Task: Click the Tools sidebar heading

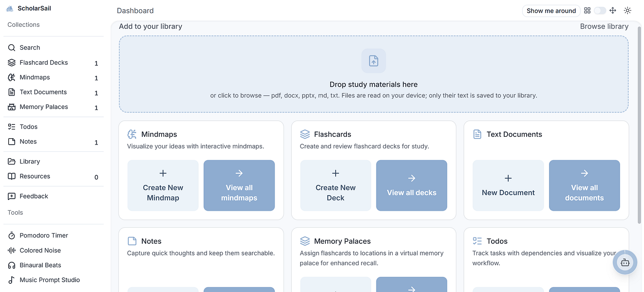Action: [x=15, y=213]
